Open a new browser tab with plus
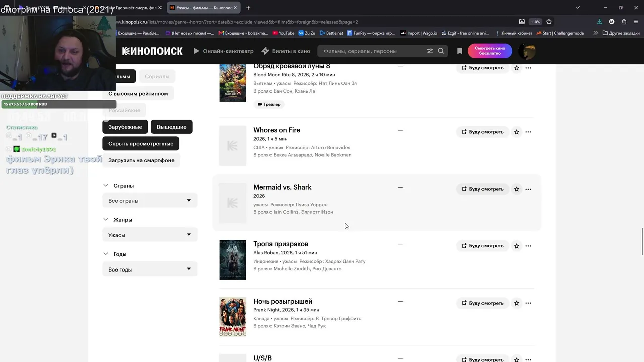 248,8
